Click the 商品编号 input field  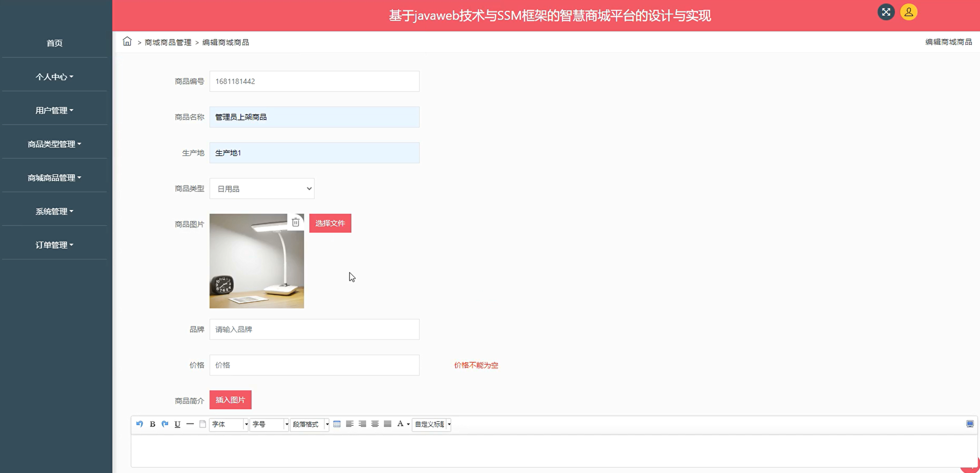coord(314,82)
